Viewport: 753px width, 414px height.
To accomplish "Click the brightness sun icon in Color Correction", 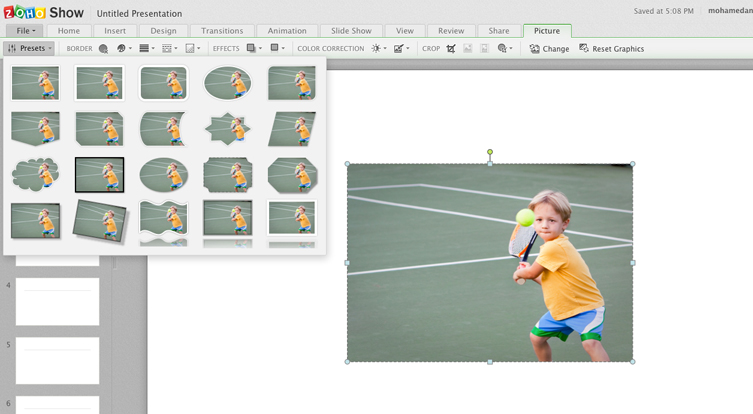I will pyautogui.click(x=376, y=48).
